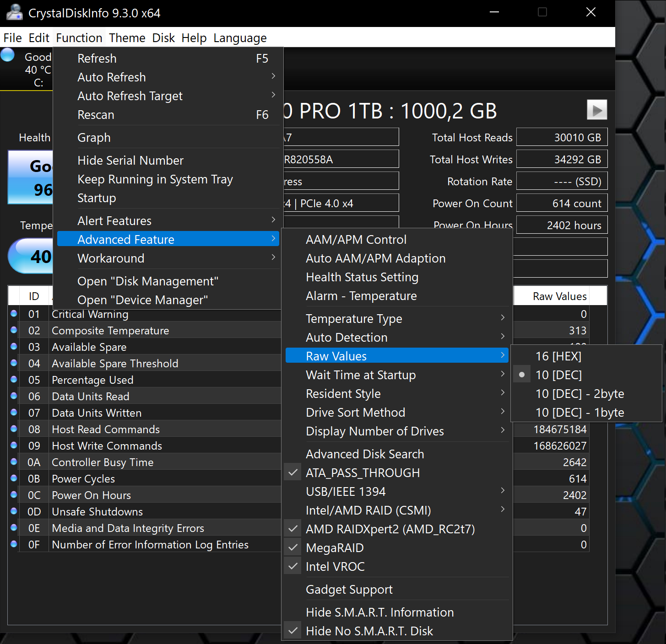Click the CrystalDiskInfo app icon in title bar
The width and height of the screenshot is (666, 644).
(14, 12)
